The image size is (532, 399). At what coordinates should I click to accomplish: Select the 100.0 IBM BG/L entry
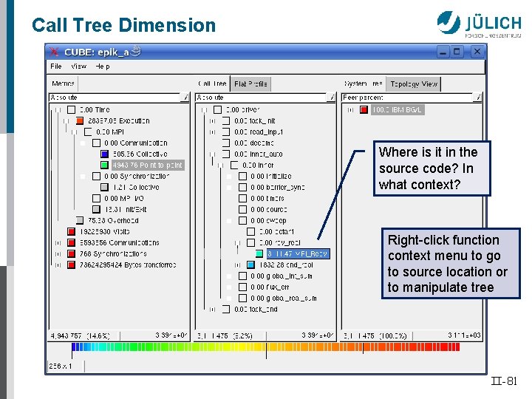coord(398,109)
